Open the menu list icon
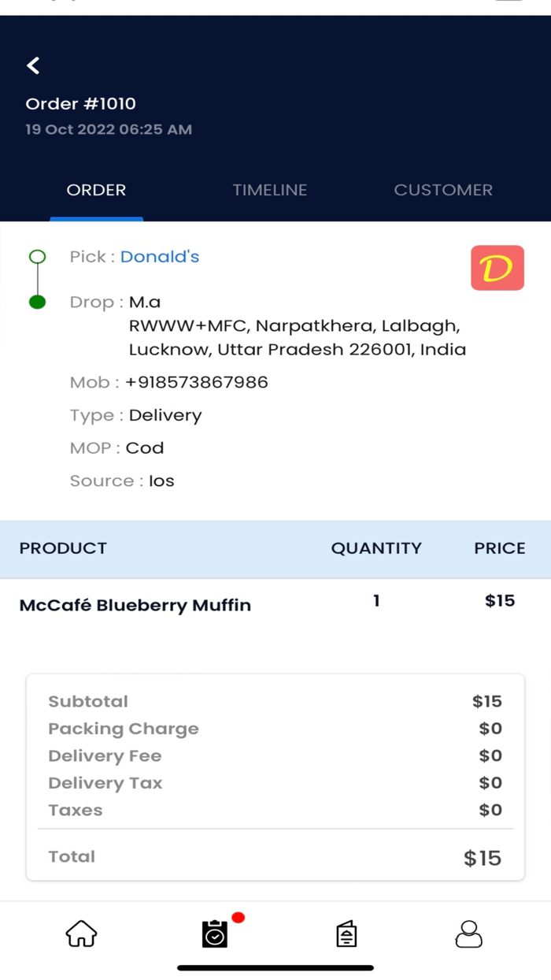The height and width of the screenshot is (980, 551). (x=346, y=934)
